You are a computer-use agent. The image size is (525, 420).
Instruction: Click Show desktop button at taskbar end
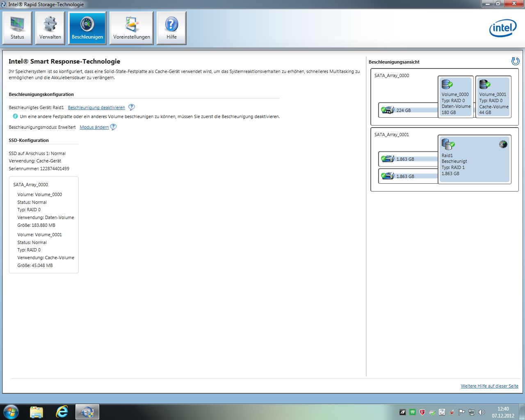pos(522,412)
